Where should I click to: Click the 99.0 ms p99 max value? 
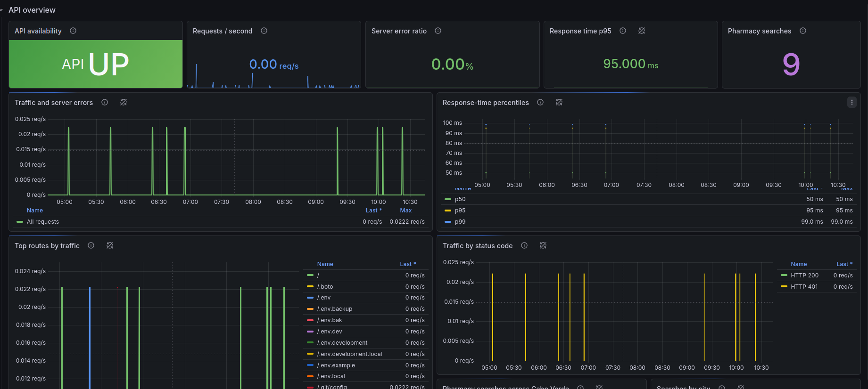click(842, 222)
